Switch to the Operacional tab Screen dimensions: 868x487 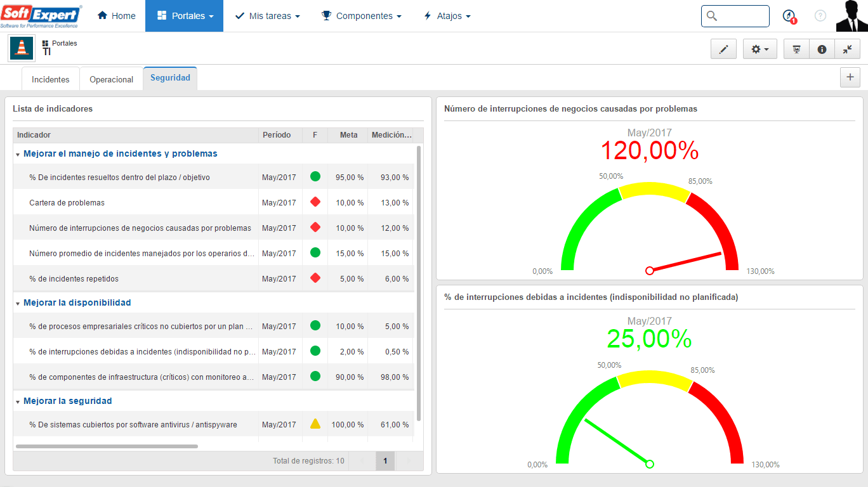[111, 79]
